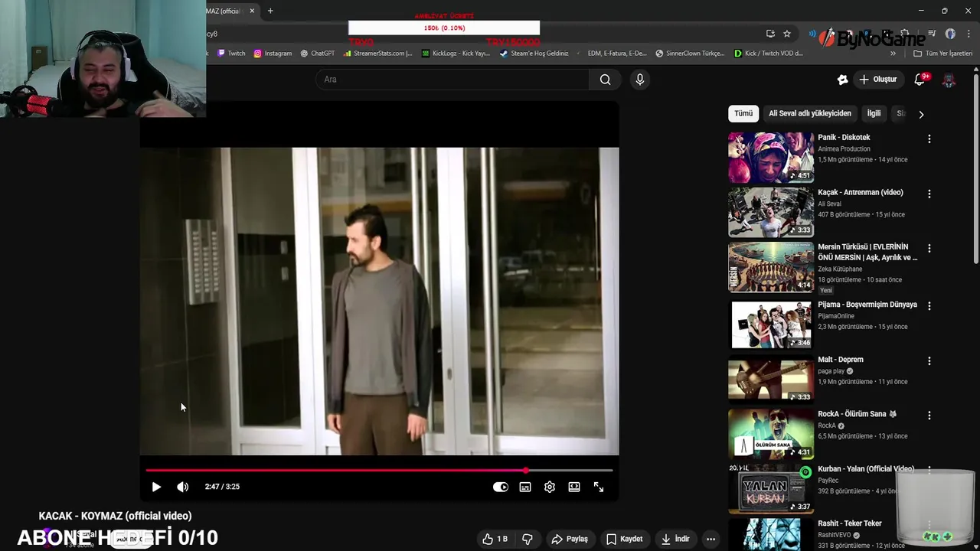
Task: Click the magnifier search button
Action: click(605, 80)
